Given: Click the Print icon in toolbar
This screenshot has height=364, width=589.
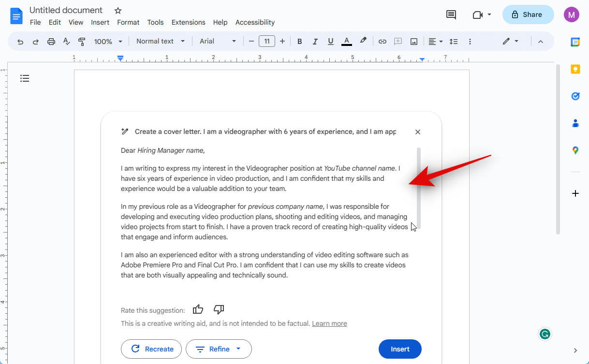Looking at the screenshot, I should (51, 42).
